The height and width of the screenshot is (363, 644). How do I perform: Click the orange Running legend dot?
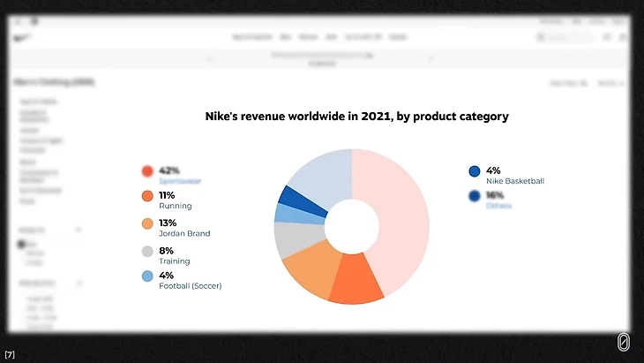click(x=147, y=197)
